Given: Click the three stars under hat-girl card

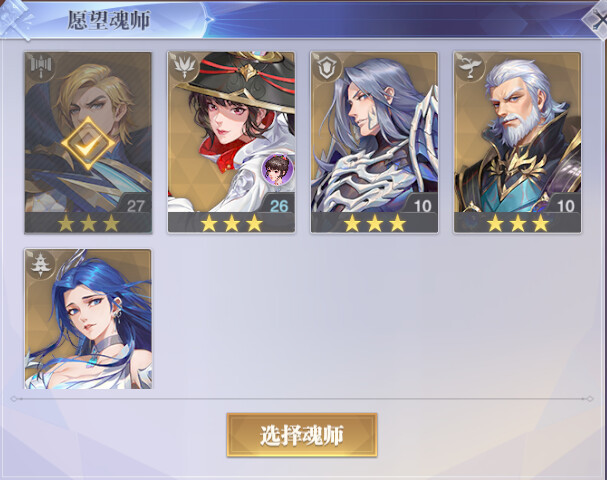Looking at the screenshot, I should click(231, 223).
